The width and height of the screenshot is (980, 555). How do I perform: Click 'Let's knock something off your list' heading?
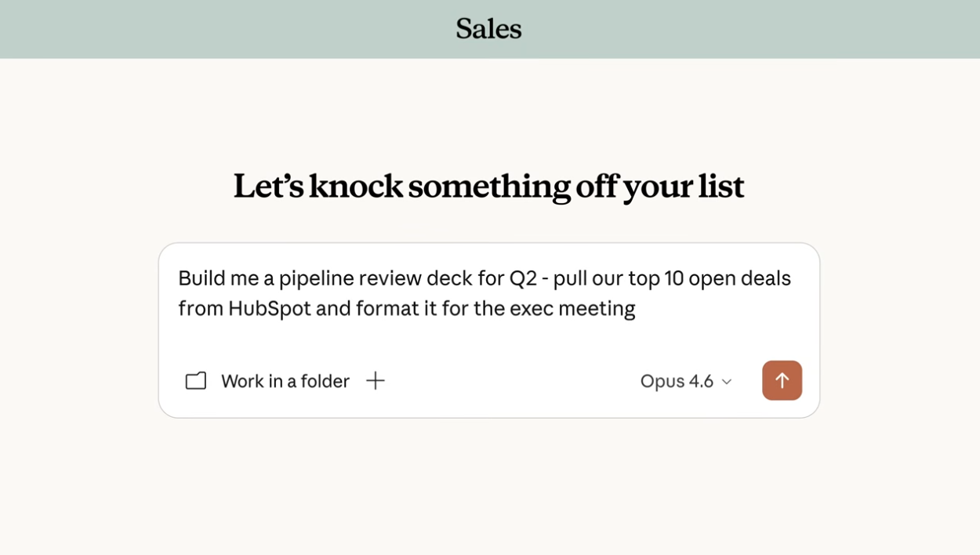point(488,187)
